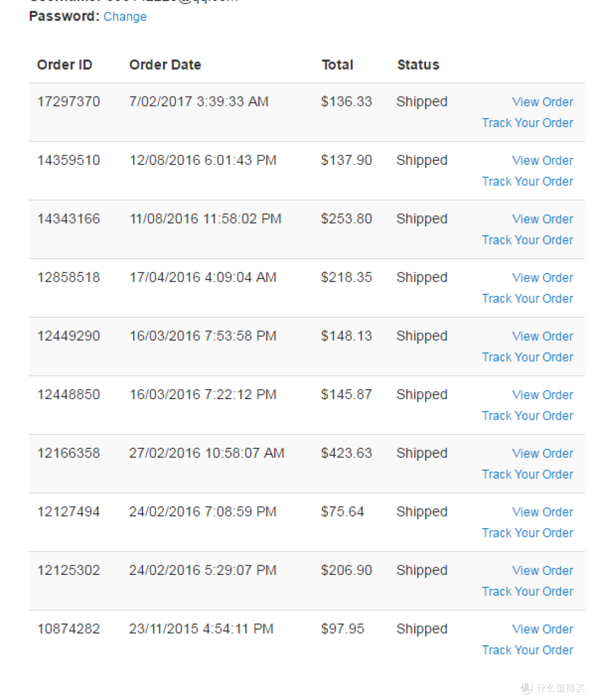Select the Total column header
Viewport: 590px width, 700px height.
pyautogui.click(x=337, y=65)
